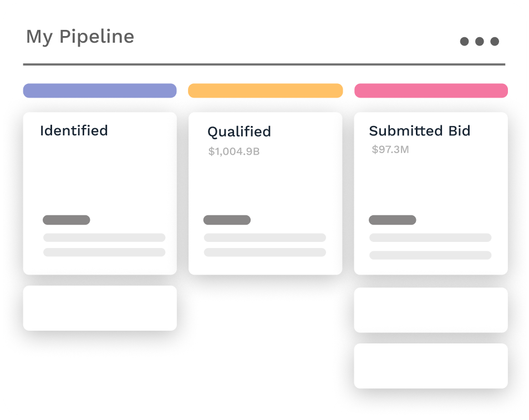529x420 pixels.
Task: Click the Qualified column title
Action: click(239, 132)
